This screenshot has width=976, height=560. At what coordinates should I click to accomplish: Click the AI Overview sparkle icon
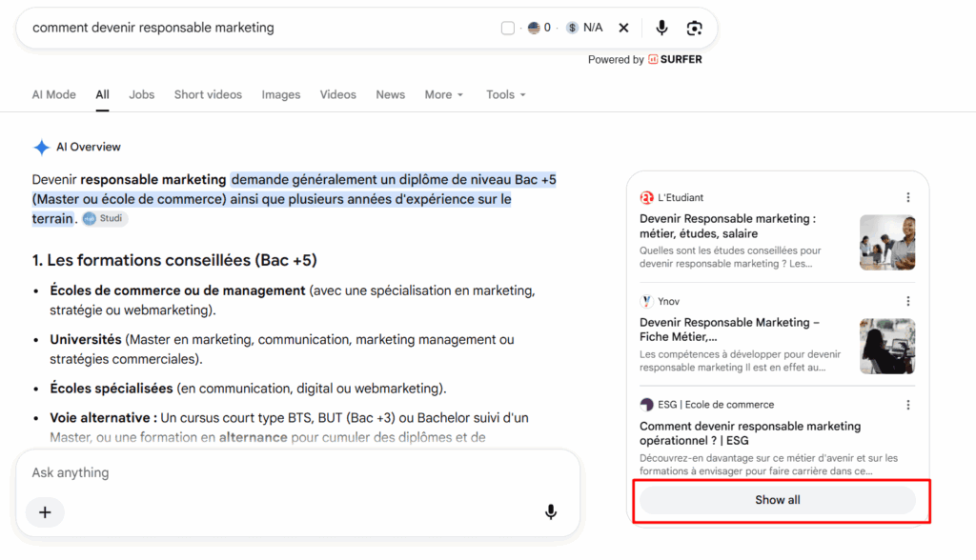[41, 148]
